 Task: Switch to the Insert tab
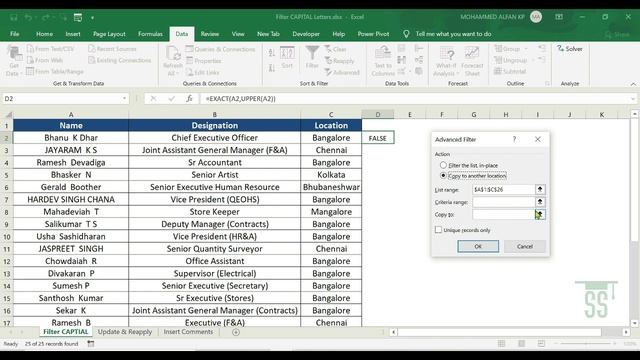click(x=73, y=34)
